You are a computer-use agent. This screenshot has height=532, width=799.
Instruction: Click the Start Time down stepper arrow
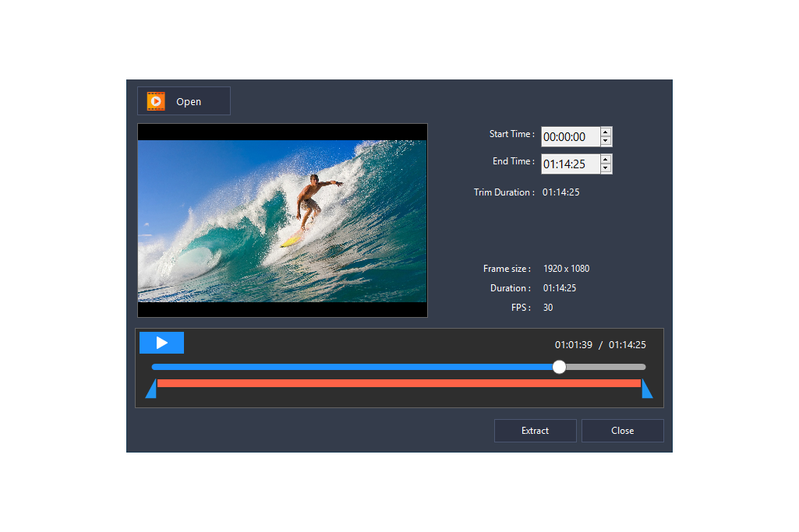pyautogui.click(x=606, y=140)
